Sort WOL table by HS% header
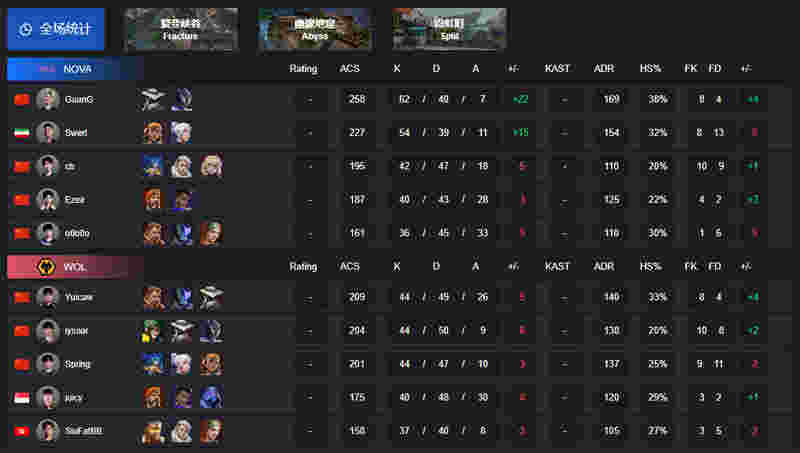 pyautogui.click(x=651, y=266)
